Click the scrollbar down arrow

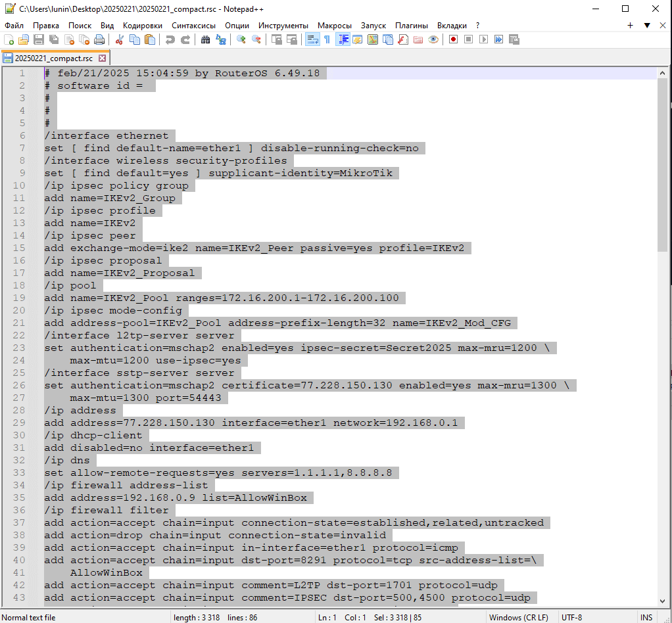click(663, 601)
